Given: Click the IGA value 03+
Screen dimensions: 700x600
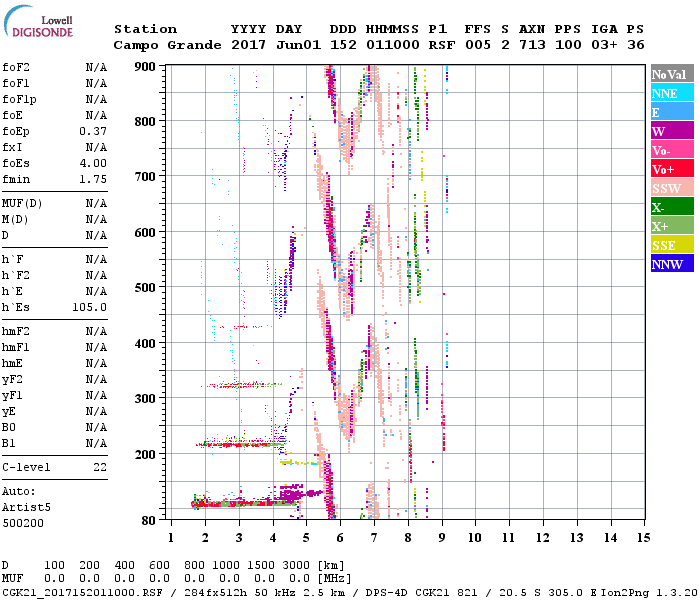Looking at the screenshot, I should coord(604,45).
